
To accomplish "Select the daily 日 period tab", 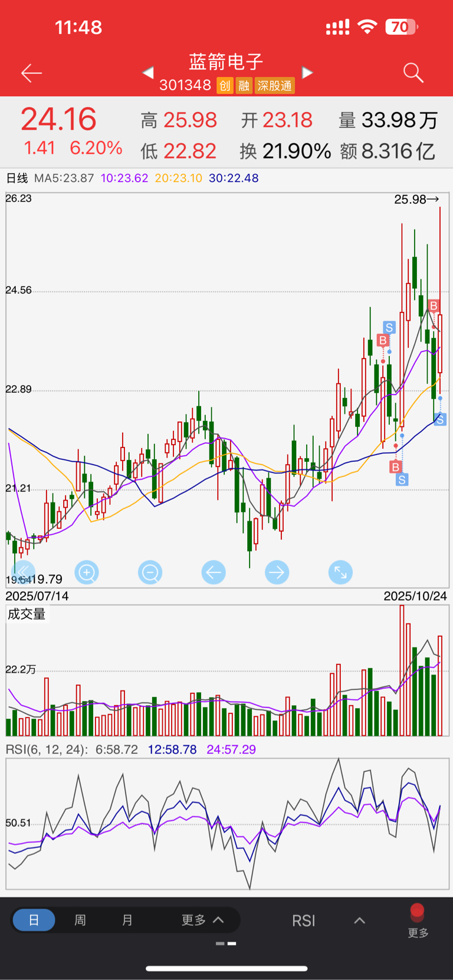I will (34, 920).
